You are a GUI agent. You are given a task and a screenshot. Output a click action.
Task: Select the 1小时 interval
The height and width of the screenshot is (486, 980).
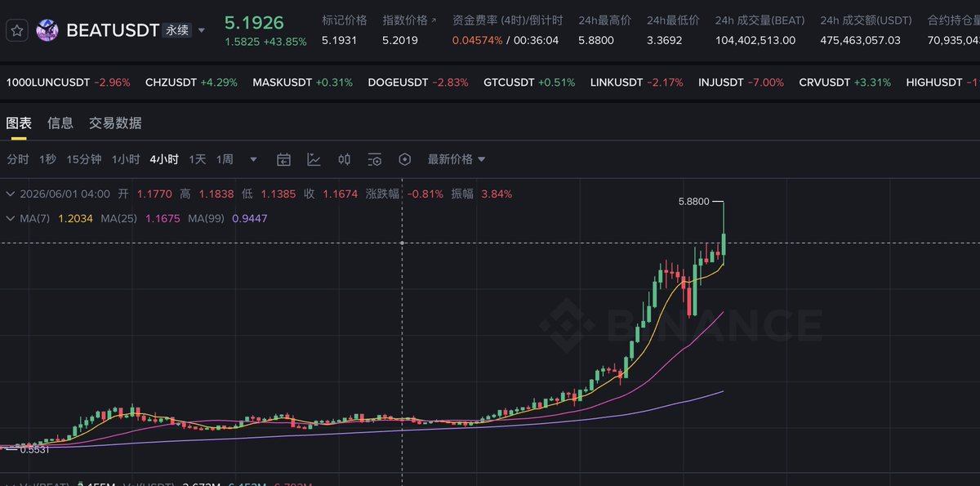pyautogui.click(x=126, y=159)
